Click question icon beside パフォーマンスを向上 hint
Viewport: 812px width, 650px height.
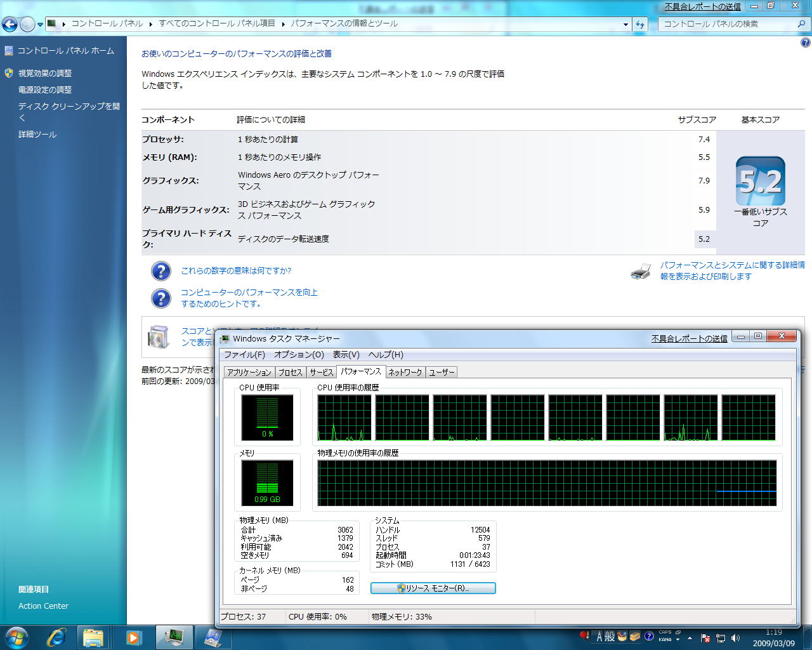coord(161,298)
